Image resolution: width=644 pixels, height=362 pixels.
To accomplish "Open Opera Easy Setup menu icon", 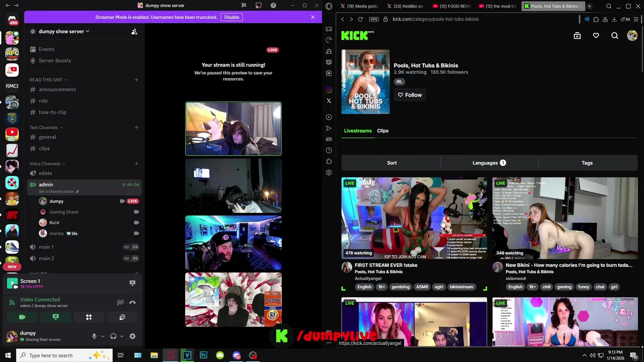I will point(636,19).
